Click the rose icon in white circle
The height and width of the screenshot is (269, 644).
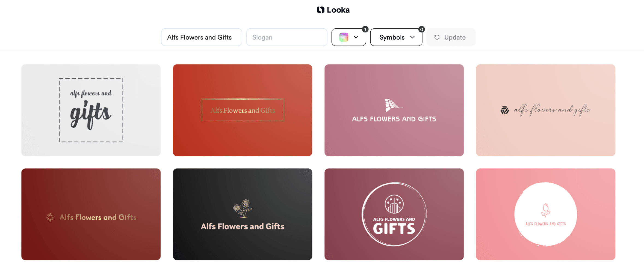(x=546, y=211)
